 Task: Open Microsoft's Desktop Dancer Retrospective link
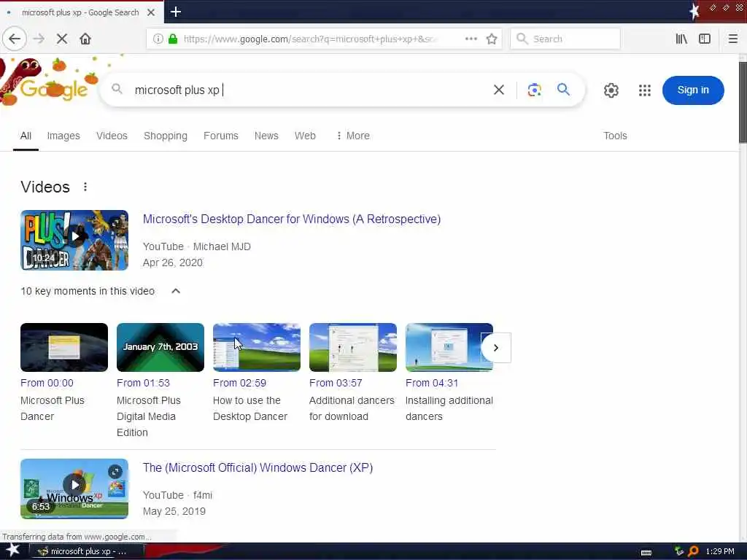292,219
